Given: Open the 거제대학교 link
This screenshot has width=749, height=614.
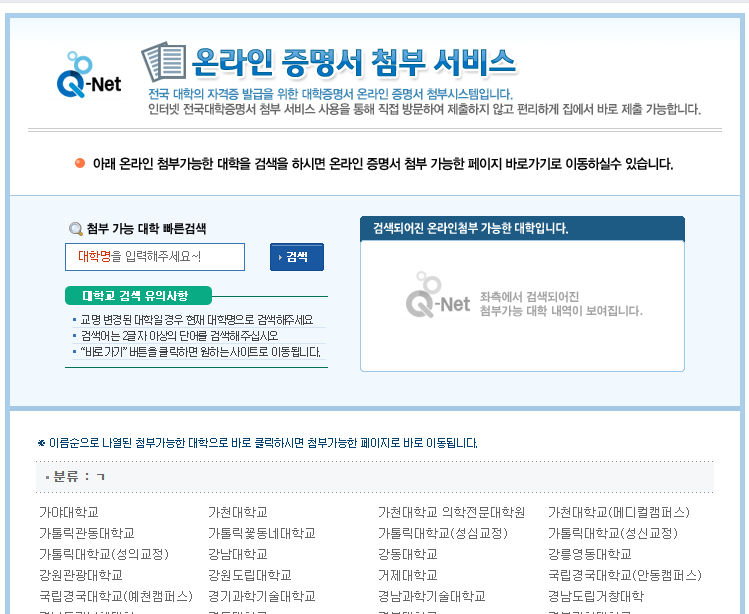Looking at the screenshot, I should [x=407, y=575].
